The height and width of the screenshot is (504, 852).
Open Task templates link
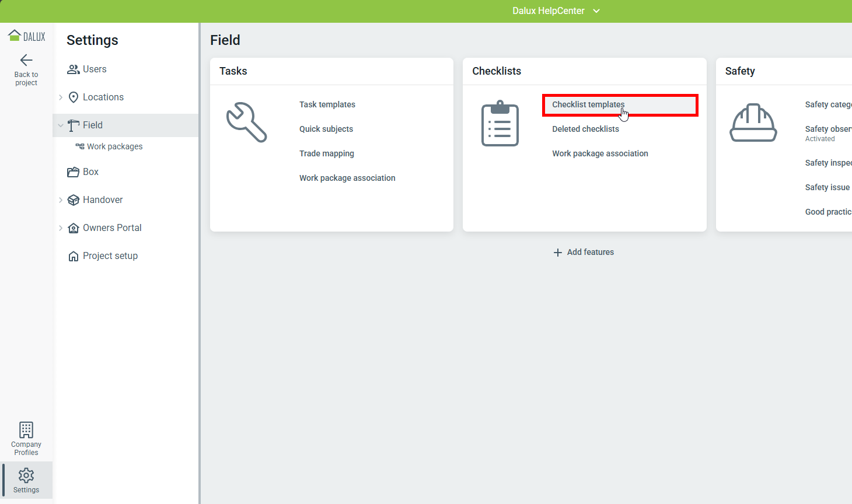pos(327,105)
